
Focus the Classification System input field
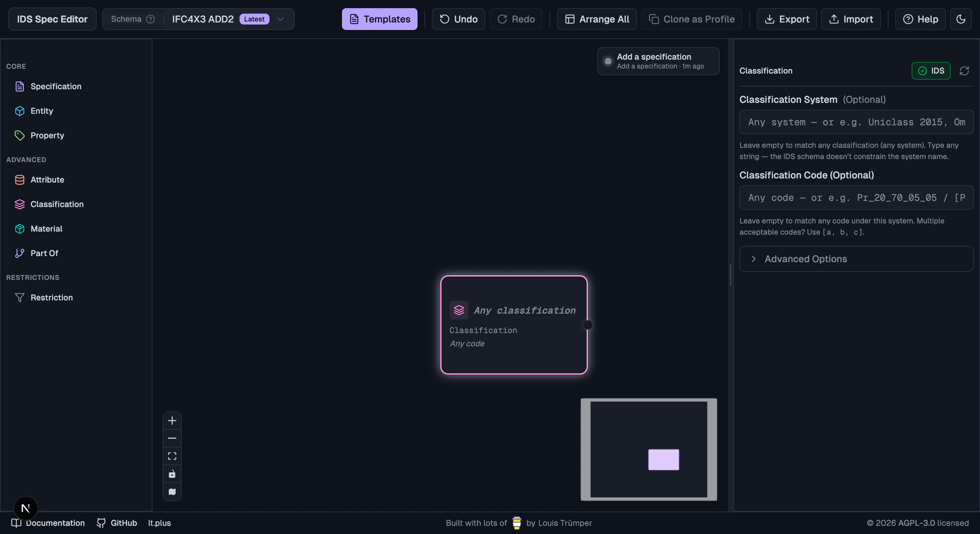pos(856,122)
